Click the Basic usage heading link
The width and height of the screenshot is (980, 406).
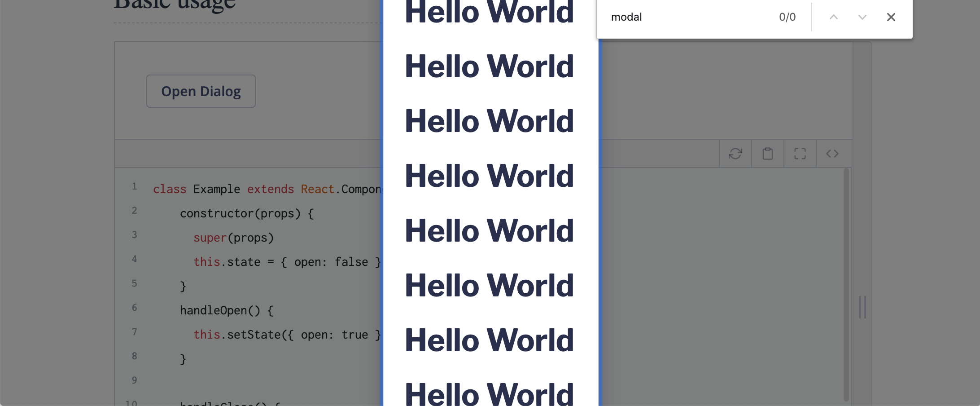point(173,4)
